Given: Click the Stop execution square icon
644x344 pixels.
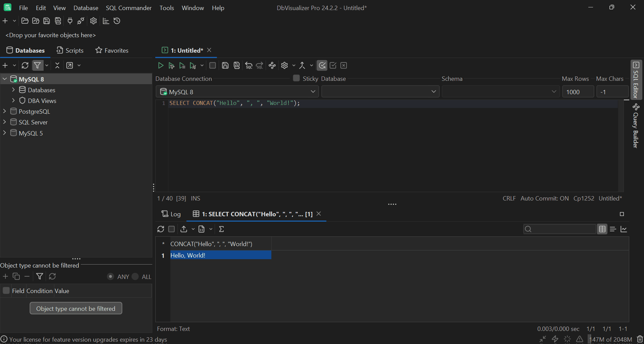Looking at the screenshot, I should coord(212,66).
